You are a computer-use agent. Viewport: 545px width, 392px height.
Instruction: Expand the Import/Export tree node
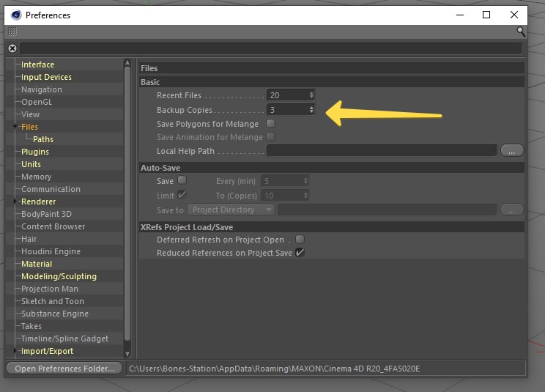click(15, 351)
